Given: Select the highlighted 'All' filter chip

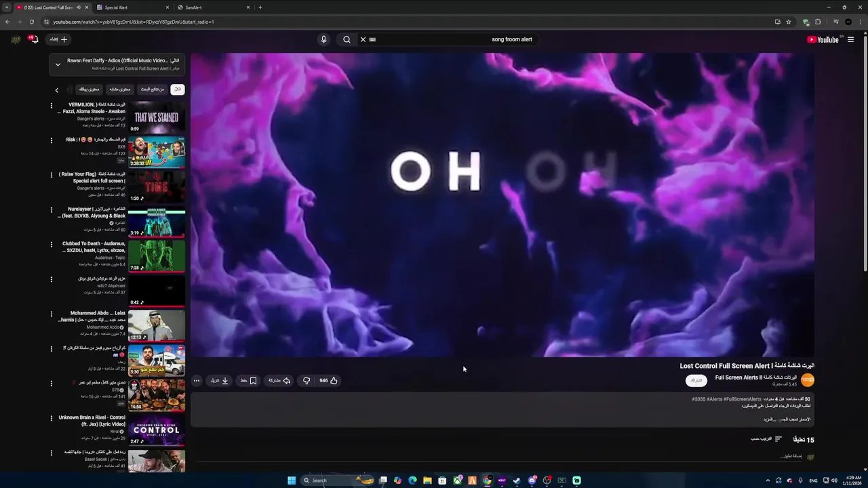Looking at the screenshot, I should (178, 89).
